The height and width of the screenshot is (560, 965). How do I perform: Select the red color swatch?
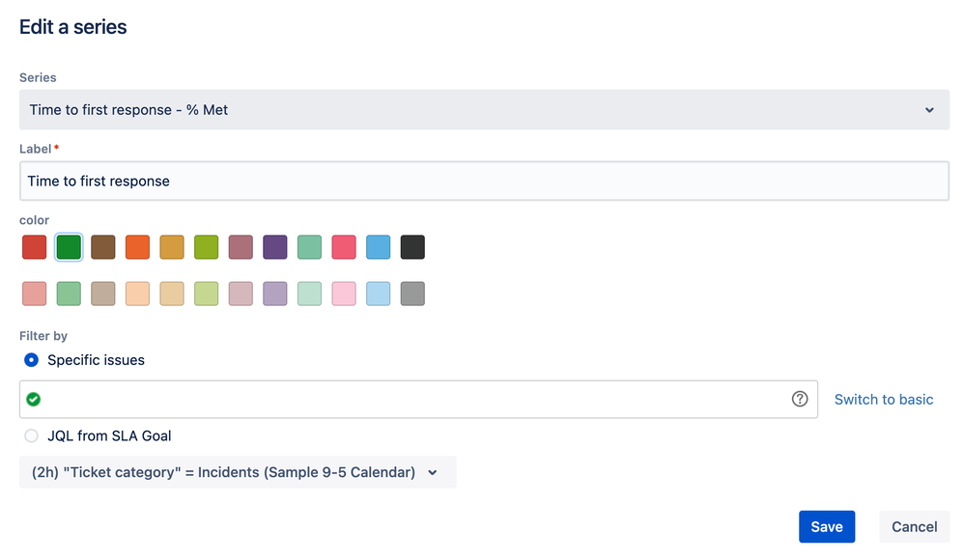click(34, 247)
